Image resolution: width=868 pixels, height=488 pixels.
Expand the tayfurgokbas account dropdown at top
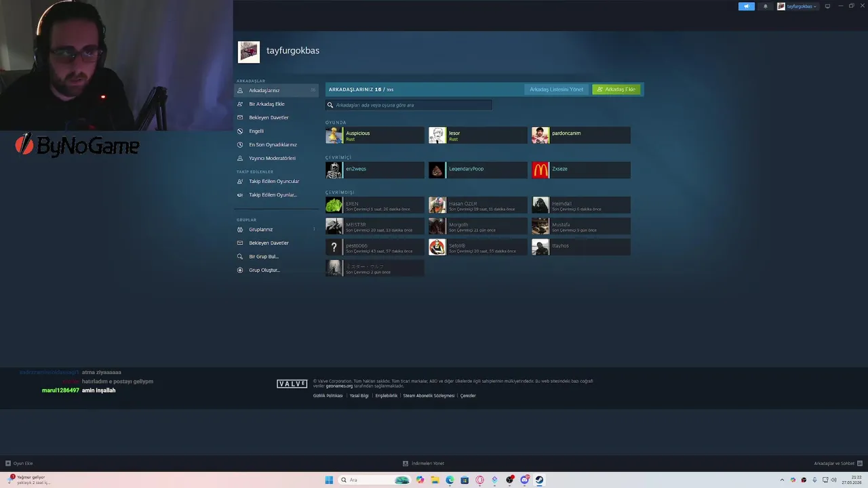click(x=797, y=6)
